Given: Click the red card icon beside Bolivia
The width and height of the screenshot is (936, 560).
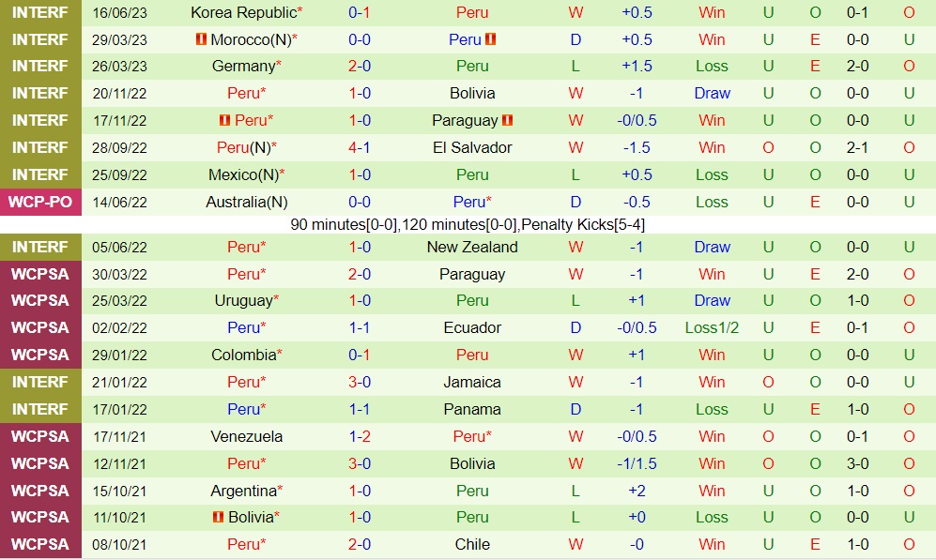Looking at the screenshot, I should [x=218, y=517].
